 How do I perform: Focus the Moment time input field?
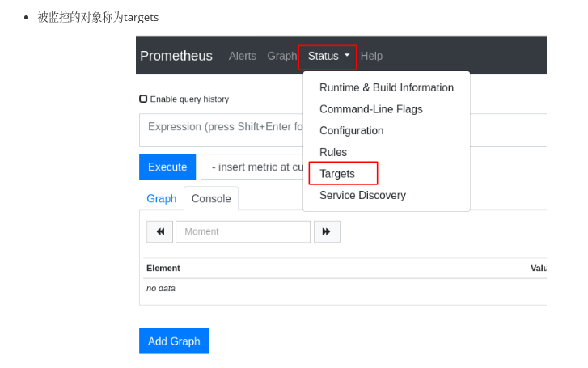tap(243, 231)
